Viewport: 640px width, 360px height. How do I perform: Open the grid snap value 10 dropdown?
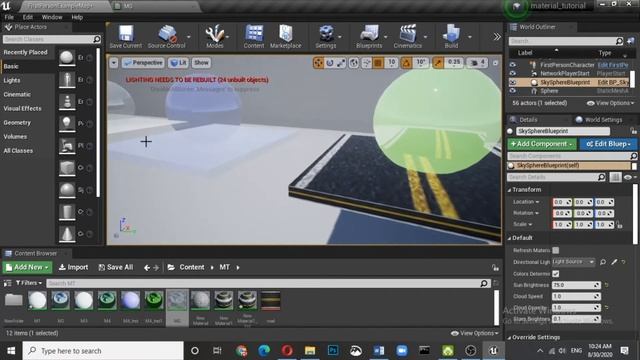(x=391, y=62)
